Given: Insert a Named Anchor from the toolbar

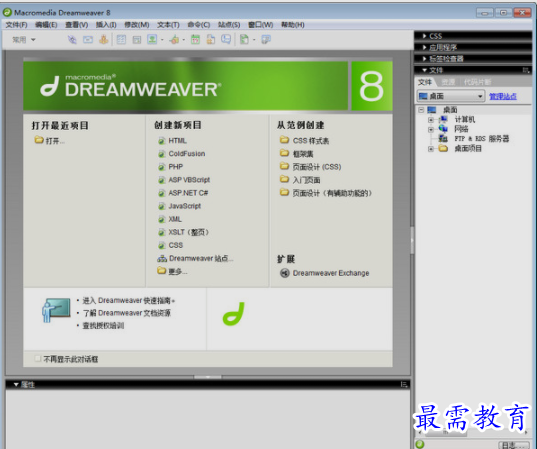Looking at the screenshot, I should pos(103,40).
